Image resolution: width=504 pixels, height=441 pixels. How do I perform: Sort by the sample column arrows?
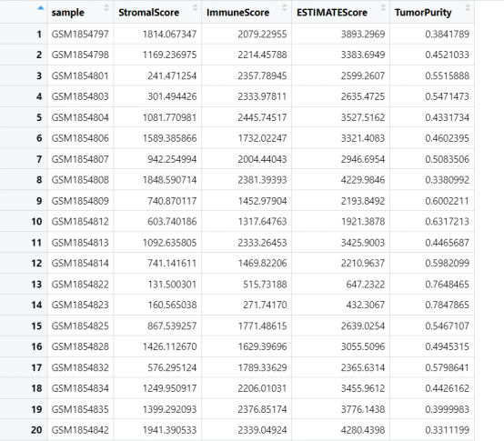tap(106, 8)
